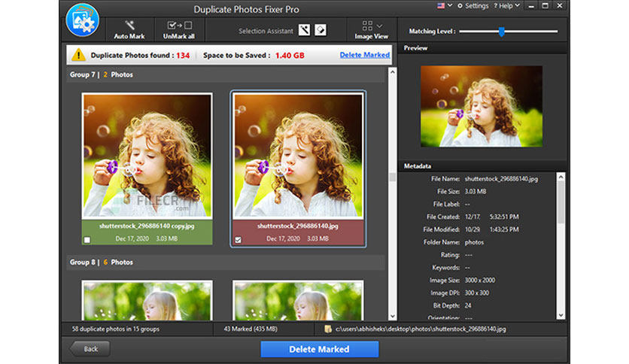Click UnMark all in toolbar
This screenshot has height=364, width=629.
tap(179, 29)
